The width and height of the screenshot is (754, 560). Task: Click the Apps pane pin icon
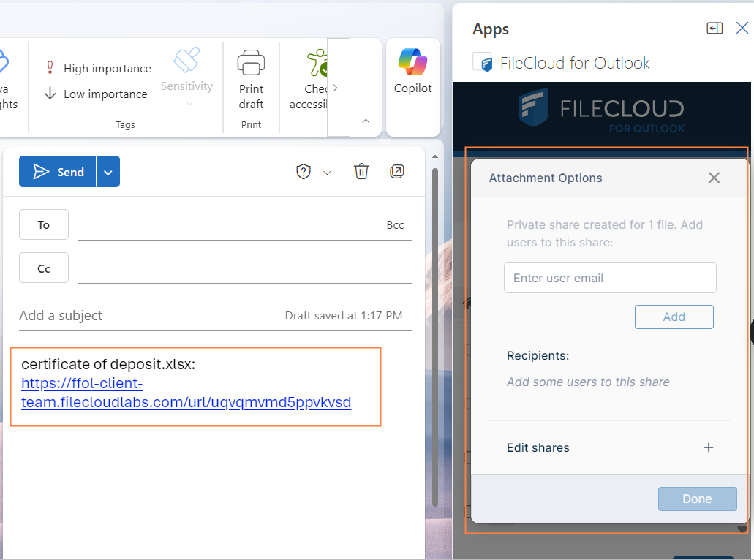[x=715, y=29]
